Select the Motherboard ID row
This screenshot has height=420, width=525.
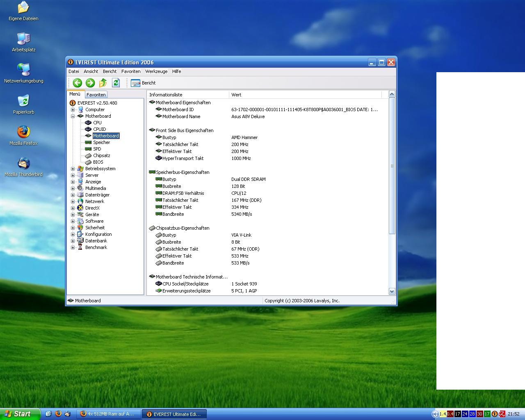coord(267,110)
